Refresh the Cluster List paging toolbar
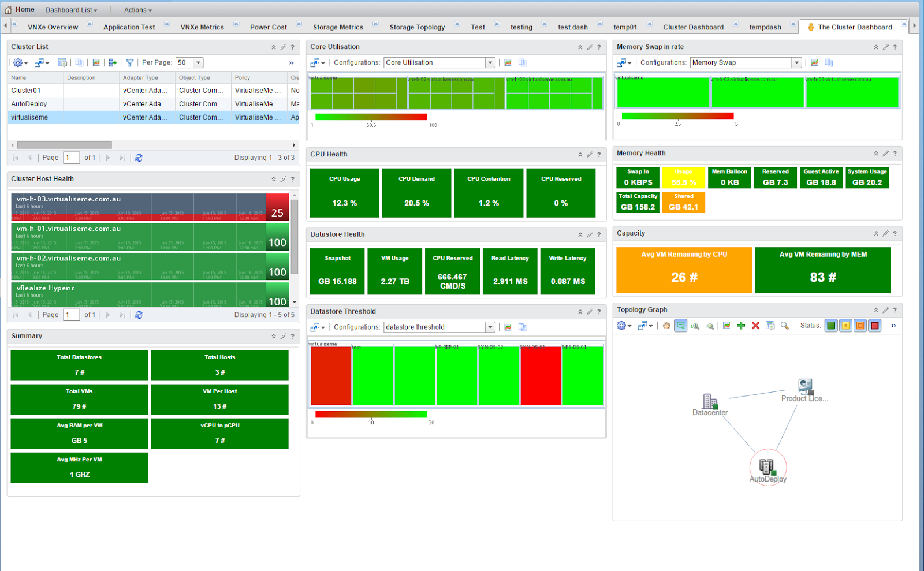Image resolution: width=924 pixels, height=571 pixels. click(139, 158)
